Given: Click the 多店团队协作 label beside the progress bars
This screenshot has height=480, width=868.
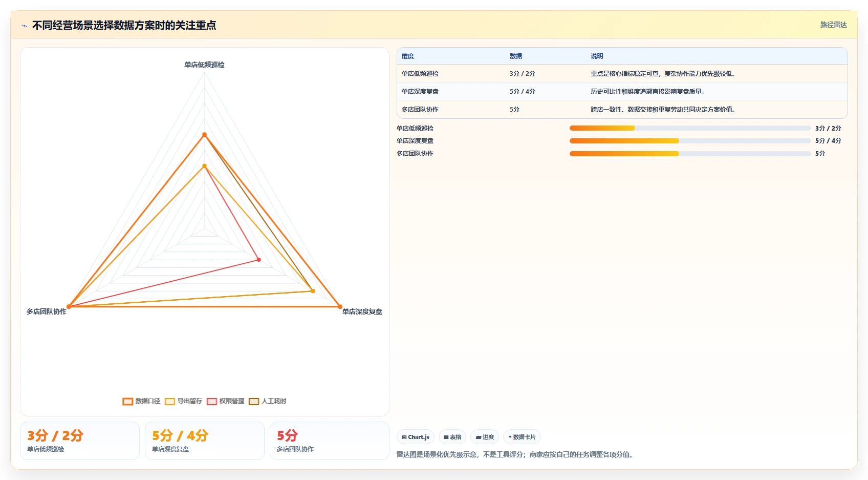Looking at the screenshot, I should click(415, 154).
